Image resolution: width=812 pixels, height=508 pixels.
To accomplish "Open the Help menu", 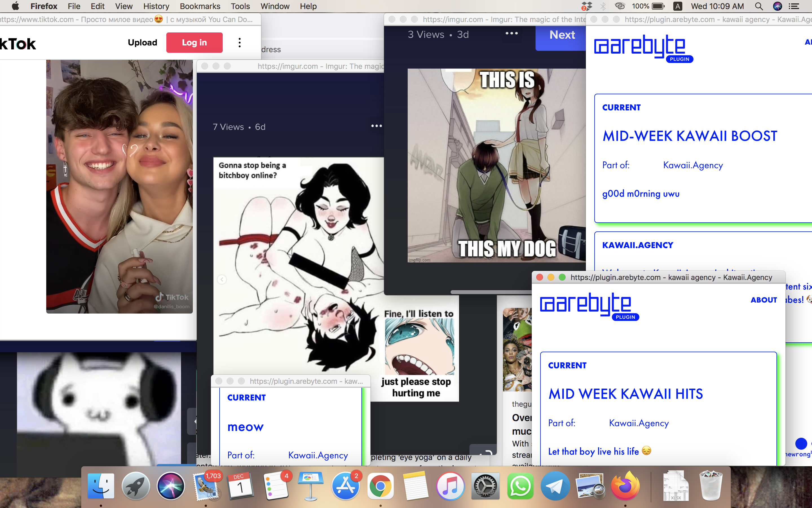I will click(x=308, y=6).
